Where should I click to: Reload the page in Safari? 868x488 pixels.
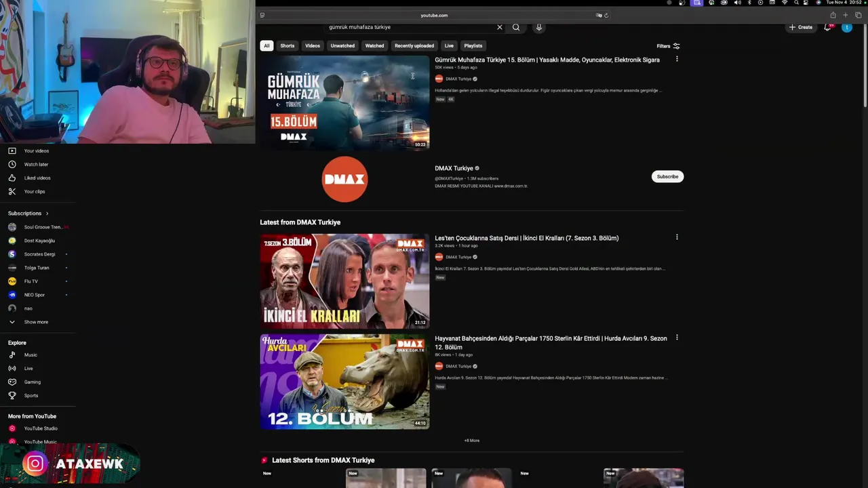[x=606, y=15]
